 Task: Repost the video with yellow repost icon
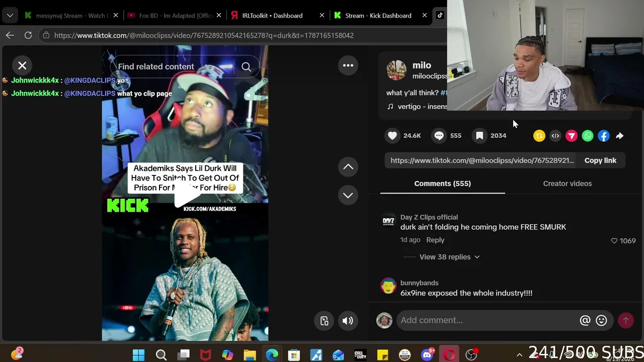[x=539, y=136]
